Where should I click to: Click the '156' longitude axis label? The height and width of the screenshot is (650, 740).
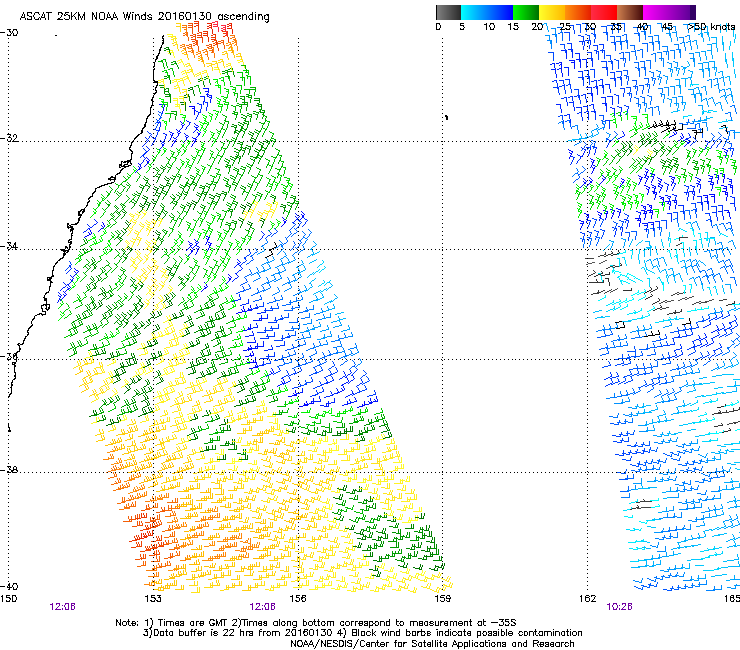[298, 599]
